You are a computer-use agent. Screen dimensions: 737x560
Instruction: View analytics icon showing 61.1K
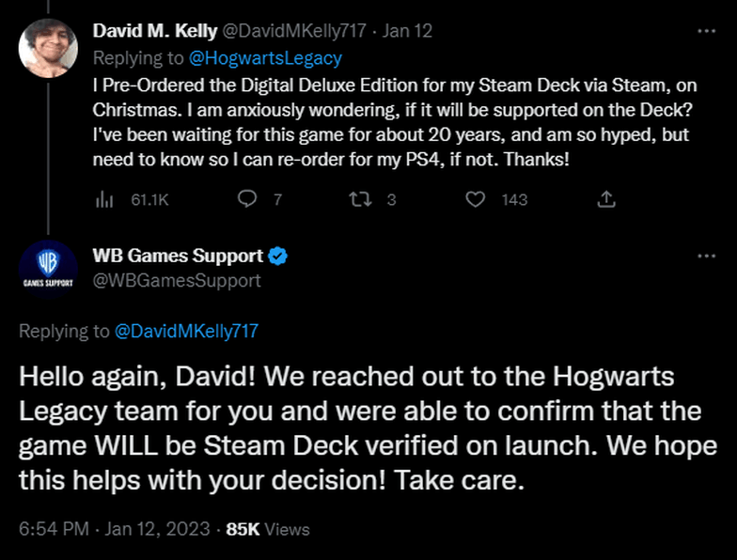pyautogui.click(x=104, y=199)
